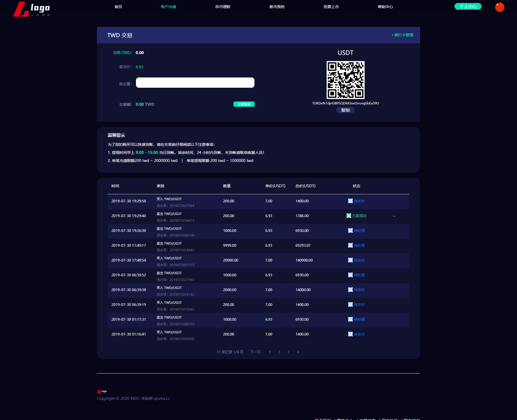Click the USDT QR code image
The height and width of the screenshot is (420, 517).
(345, 80)
